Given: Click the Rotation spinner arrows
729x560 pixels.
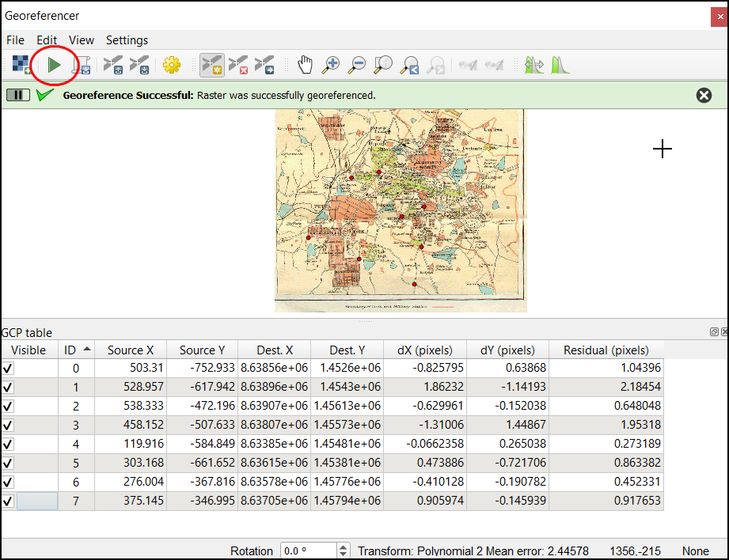Looking at the screenshot, I should 343,551.
